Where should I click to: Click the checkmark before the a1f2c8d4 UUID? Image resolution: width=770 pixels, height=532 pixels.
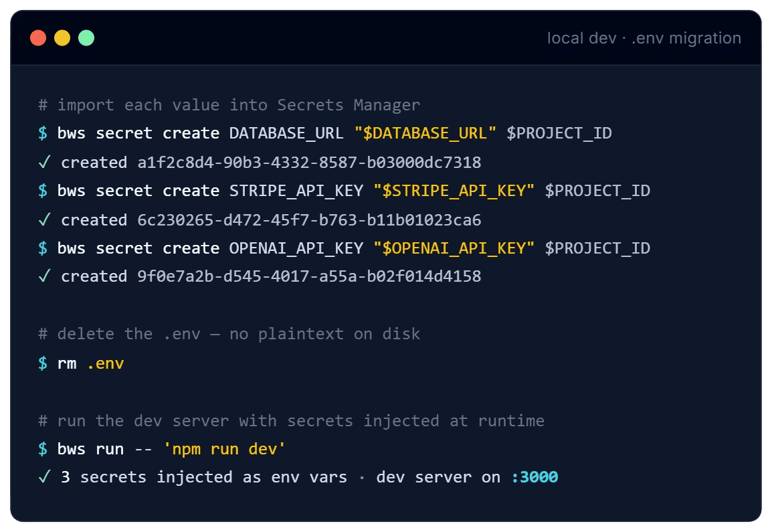44,162
